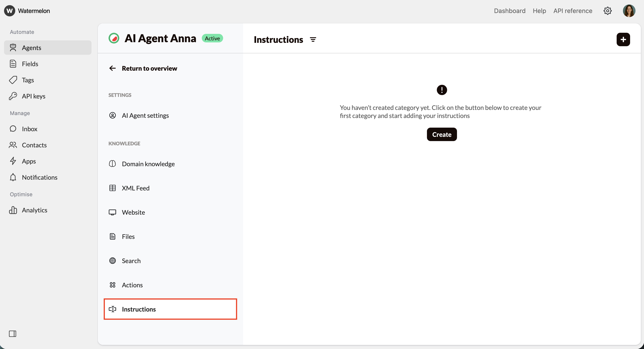This screenshot has width=644, height=349.
Task: Open the XML Feed knowledge source
Action: [x=135, y=188]
